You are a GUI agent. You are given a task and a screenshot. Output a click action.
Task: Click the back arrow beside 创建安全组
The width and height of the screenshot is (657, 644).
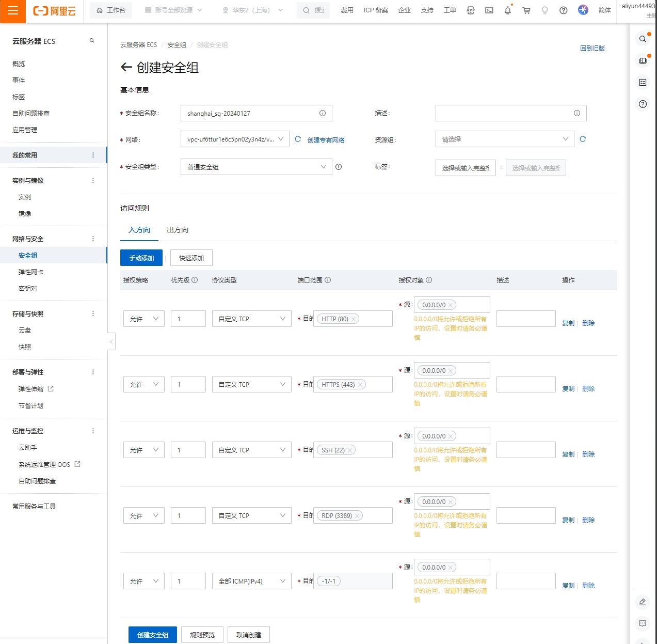(126, 67)
